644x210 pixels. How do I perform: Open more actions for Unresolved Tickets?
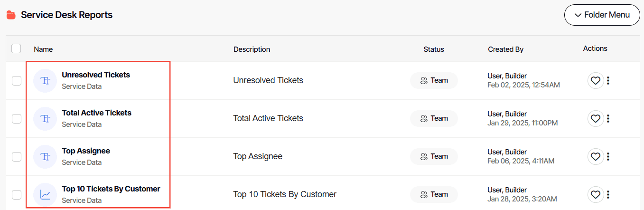click(x=608, y=80)
